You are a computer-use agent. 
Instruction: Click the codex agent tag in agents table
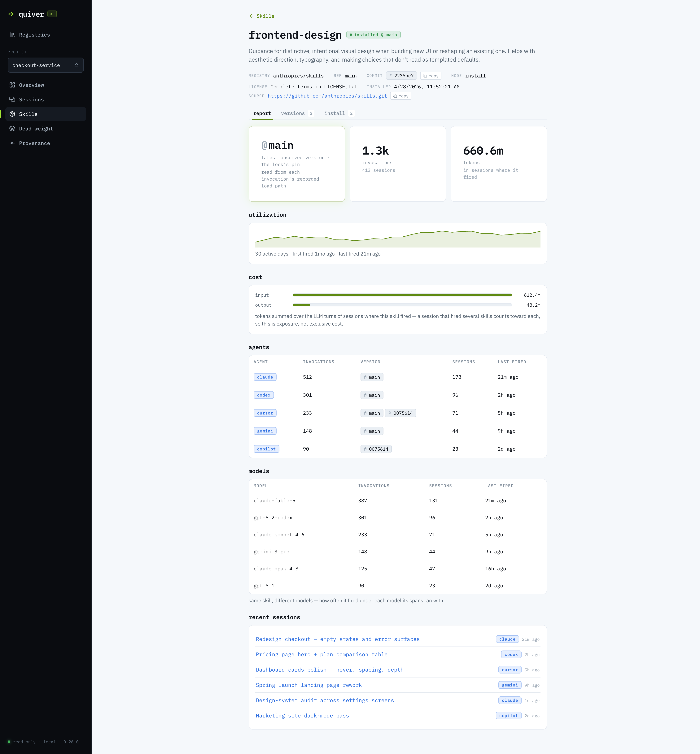[264, 395]
